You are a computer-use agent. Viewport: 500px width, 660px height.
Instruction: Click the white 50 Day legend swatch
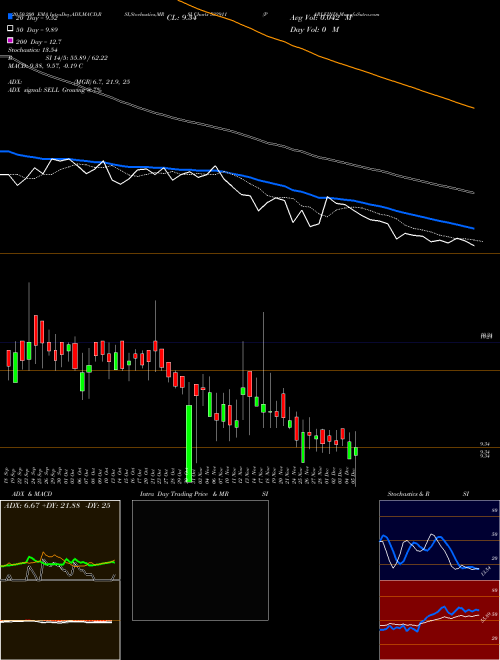(10, 29)
